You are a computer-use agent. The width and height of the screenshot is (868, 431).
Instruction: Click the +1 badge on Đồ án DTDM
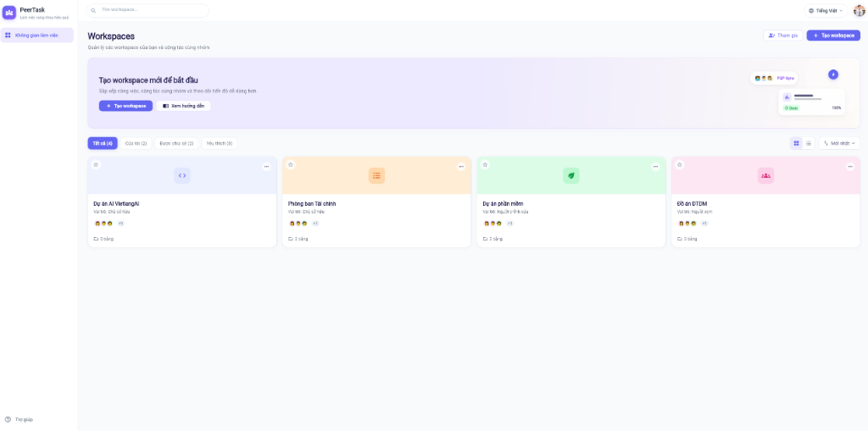704,224
